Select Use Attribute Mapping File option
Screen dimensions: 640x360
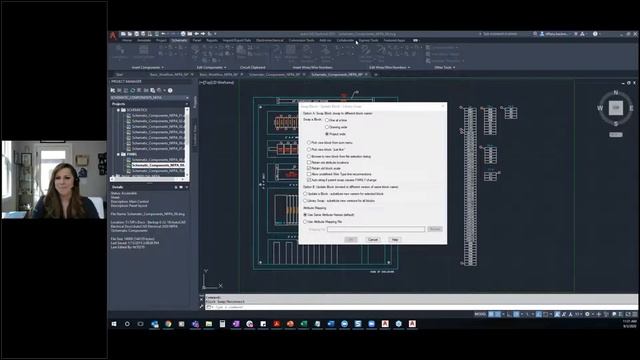[305, 222]
